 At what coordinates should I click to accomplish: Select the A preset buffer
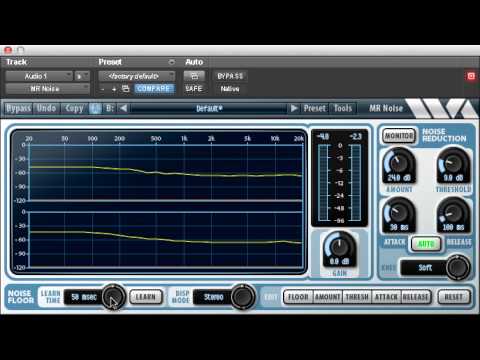(95, 108)
